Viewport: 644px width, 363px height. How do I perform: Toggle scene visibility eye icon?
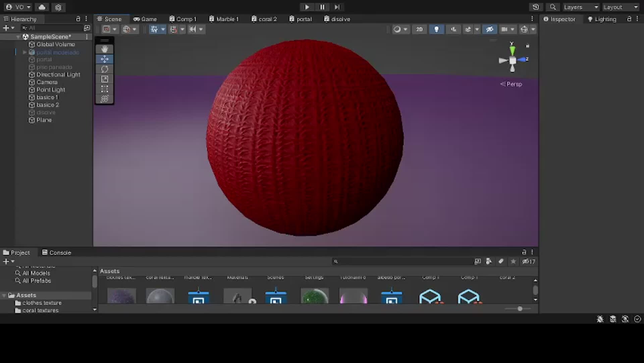click(490, 29)
